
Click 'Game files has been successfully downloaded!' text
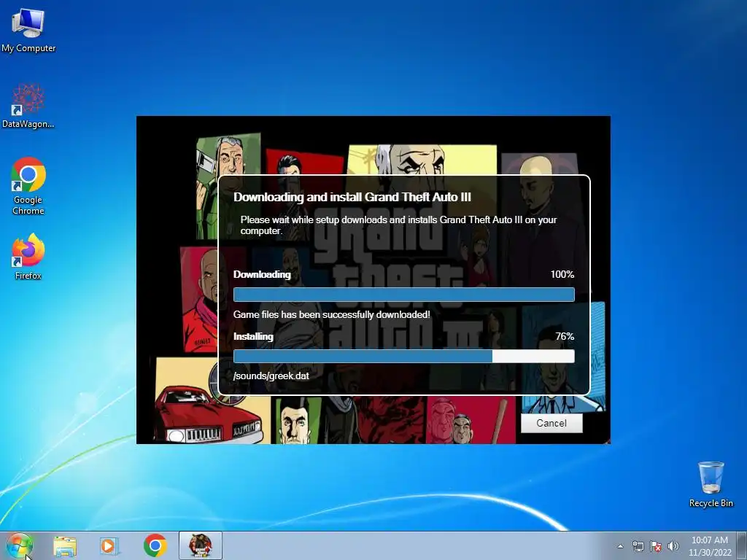coord(332,315)
